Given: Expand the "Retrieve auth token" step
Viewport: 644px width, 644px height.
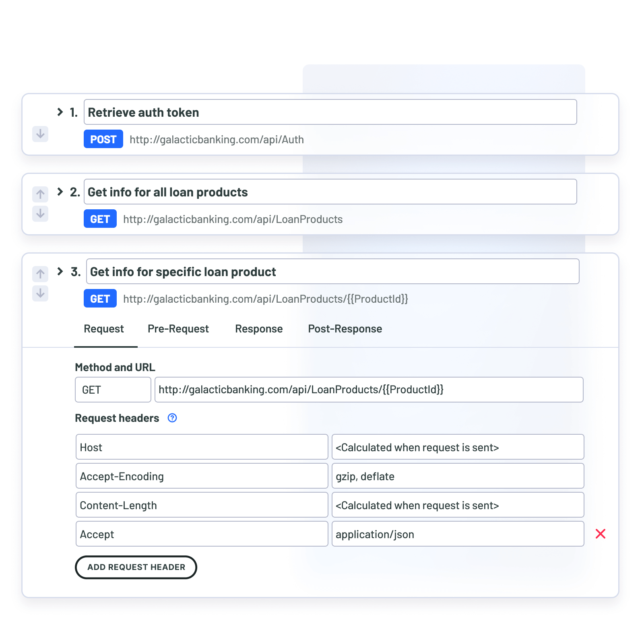Looking at the screenshot, I should tap(60, 112).
